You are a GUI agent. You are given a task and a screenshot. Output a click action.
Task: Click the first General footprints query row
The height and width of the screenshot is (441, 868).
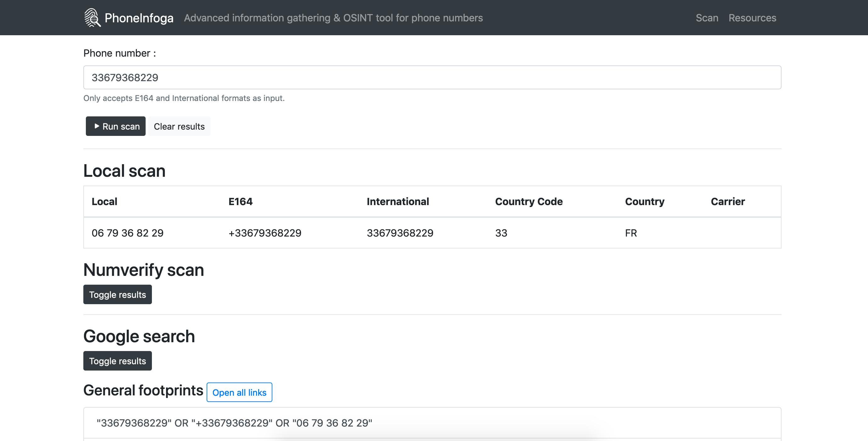[234, 423]
